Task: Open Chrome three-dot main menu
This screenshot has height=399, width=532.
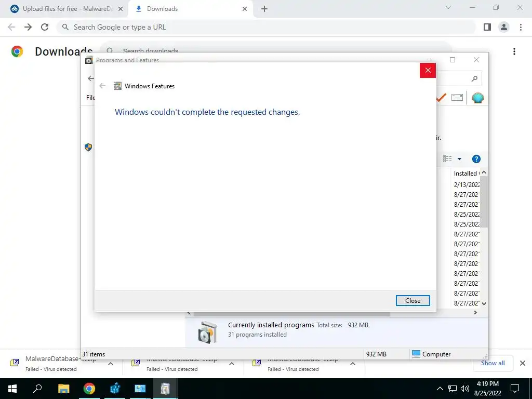Action: pos(521,27)
